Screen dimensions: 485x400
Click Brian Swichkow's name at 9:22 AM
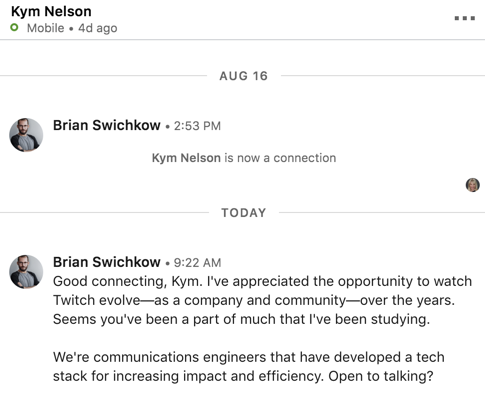pos(107,262)
